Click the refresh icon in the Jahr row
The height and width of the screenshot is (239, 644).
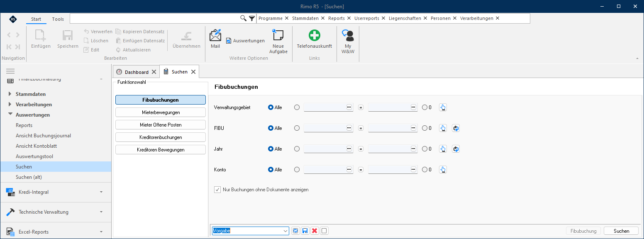[x=456, y=149]
